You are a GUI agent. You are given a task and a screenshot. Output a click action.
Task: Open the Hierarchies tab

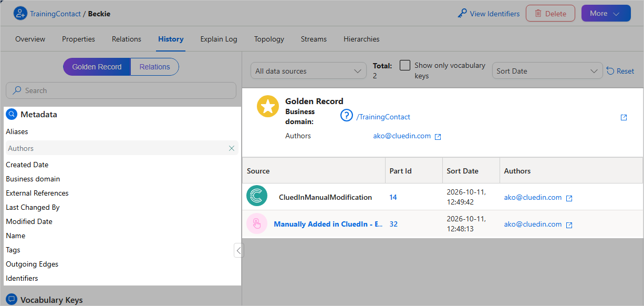click(361, 39)
